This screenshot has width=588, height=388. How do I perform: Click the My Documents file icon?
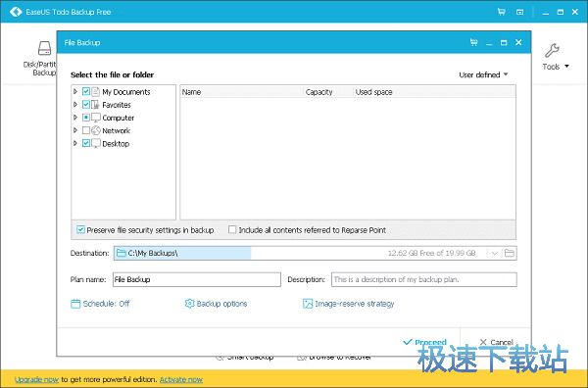pyautogui.click(x=96, y=92)
